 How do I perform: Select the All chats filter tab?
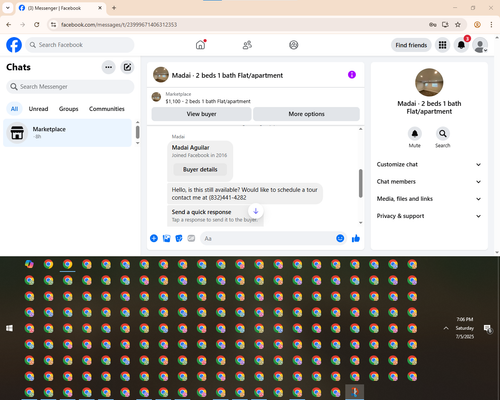14,109
